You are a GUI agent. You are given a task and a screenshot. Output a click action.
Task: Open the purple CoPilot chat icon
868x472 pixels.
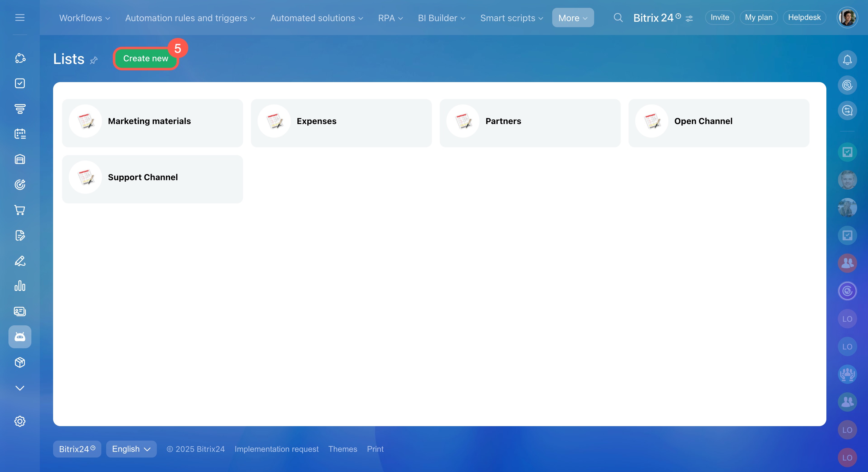click(x=847, y=291)
